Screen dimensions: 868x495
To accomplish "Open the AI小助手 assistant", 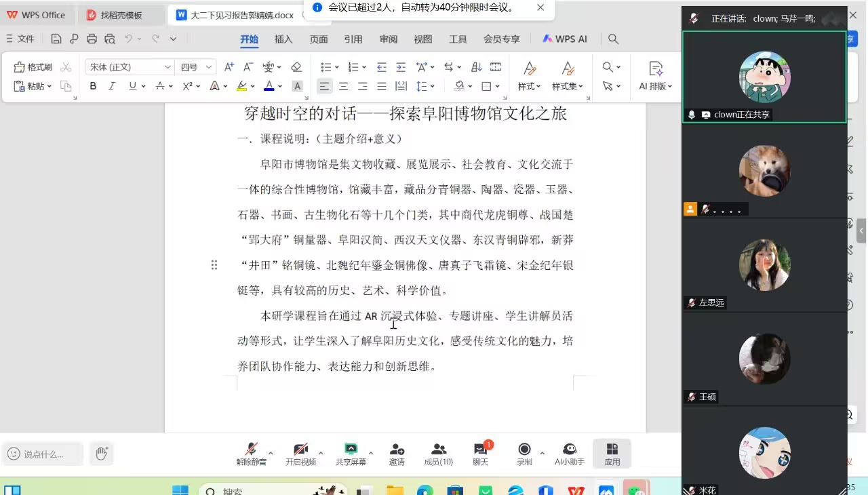I will [569, 454].
